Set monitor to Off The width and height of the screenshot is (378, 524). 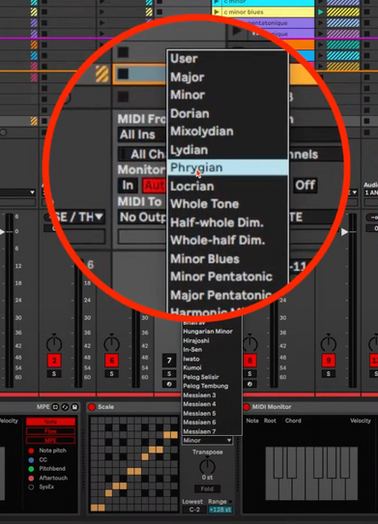pos(305,185)
